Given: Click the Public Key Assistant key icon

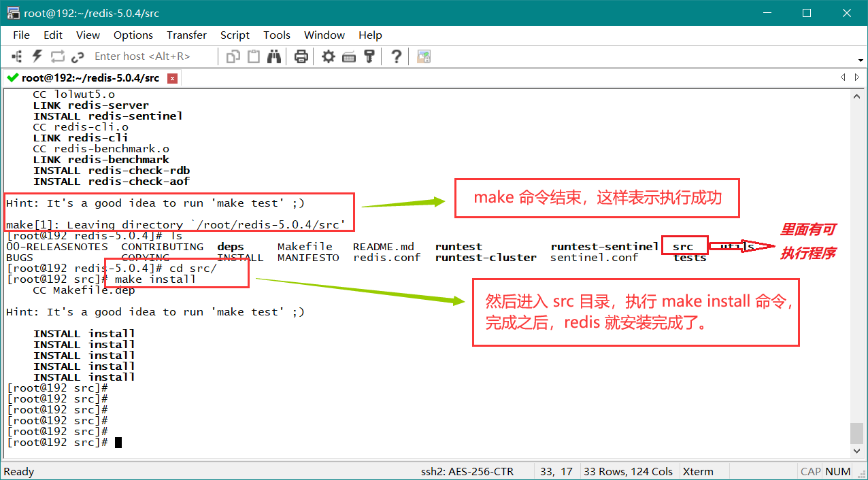Looking at the screenshot, I should 369,56.
